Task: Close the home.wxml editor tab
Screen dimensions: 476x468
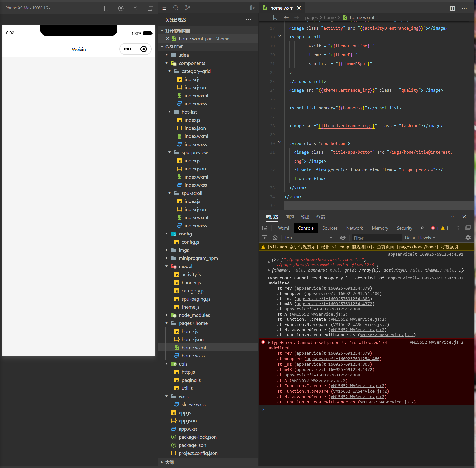Action: pos(299,8)
